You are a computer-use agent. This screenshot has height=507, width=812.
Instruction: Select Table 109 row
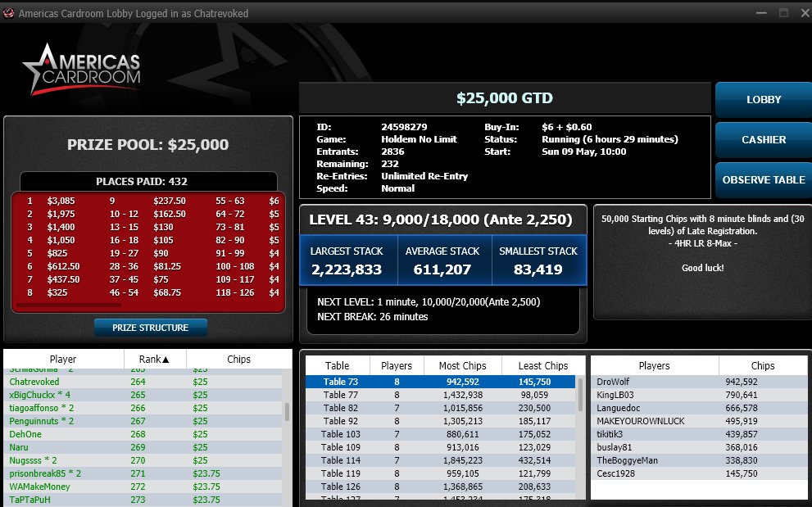point(440,447)
